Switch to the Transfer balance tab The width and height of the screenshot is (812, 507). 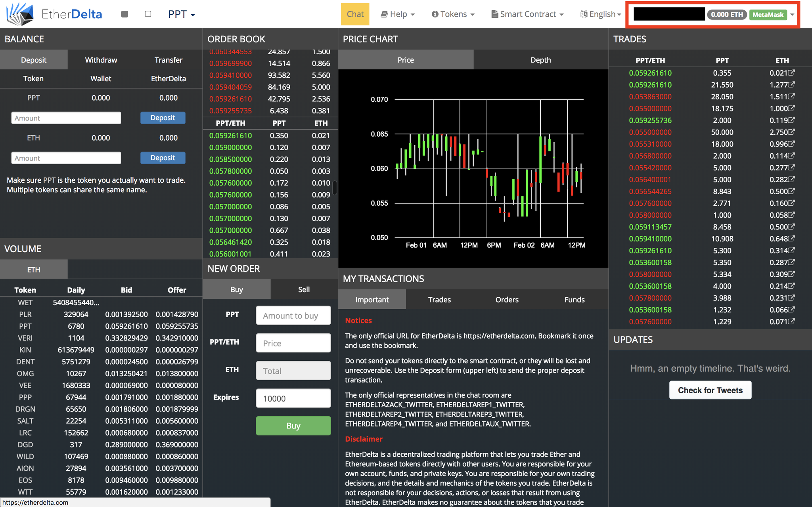(x=169, y=60)
